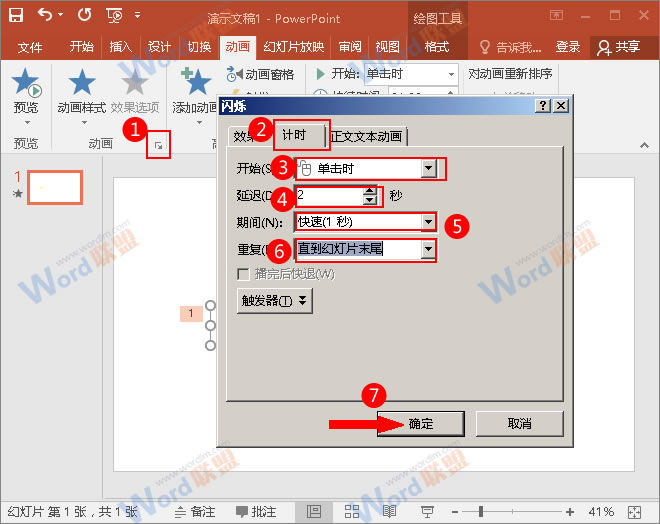Open the Slide Show ribbon tab
The height and width of the screenshot is (524, 660).
tap(293, 47)
